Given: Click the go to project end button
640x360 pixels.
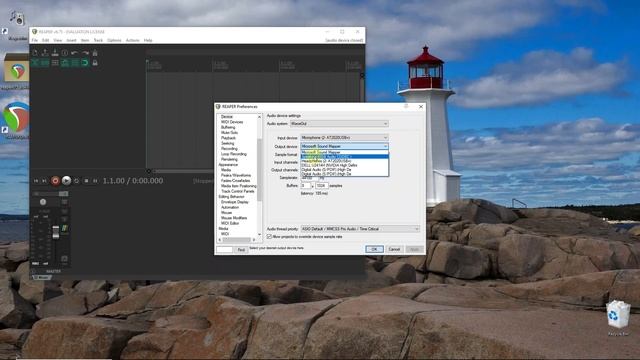Looking at the screenshot, I should coord(45,181).
